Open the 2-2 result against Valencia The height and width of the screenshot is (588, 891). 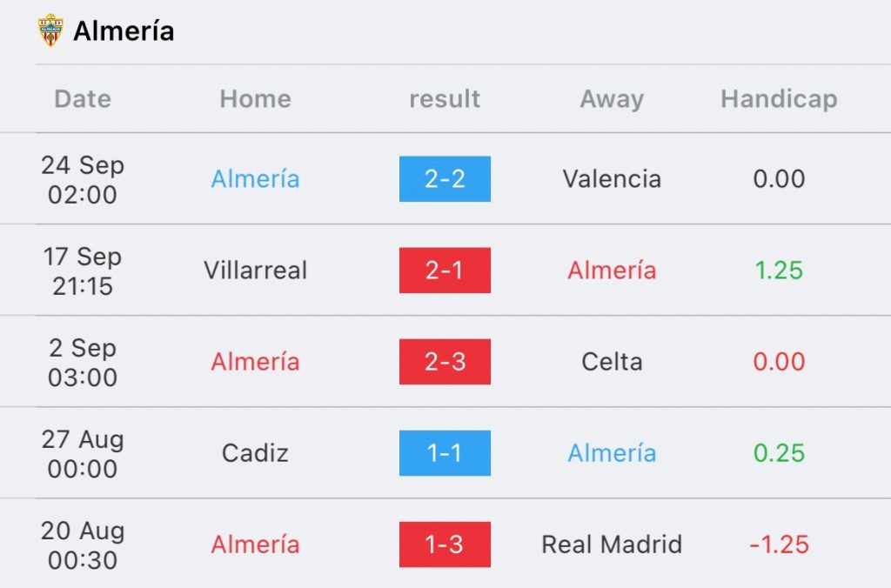(x=445, y=179)
